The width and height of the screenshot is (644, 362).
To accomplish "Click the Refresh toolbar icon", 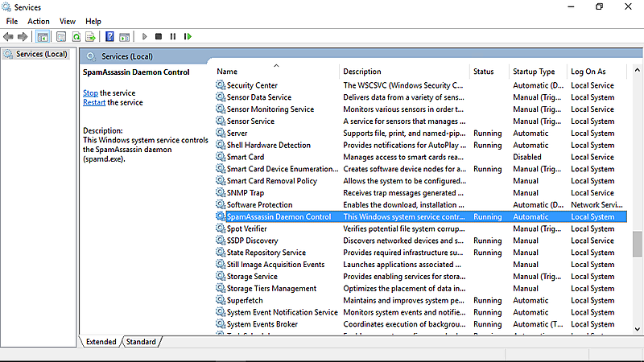I will 76,36.
